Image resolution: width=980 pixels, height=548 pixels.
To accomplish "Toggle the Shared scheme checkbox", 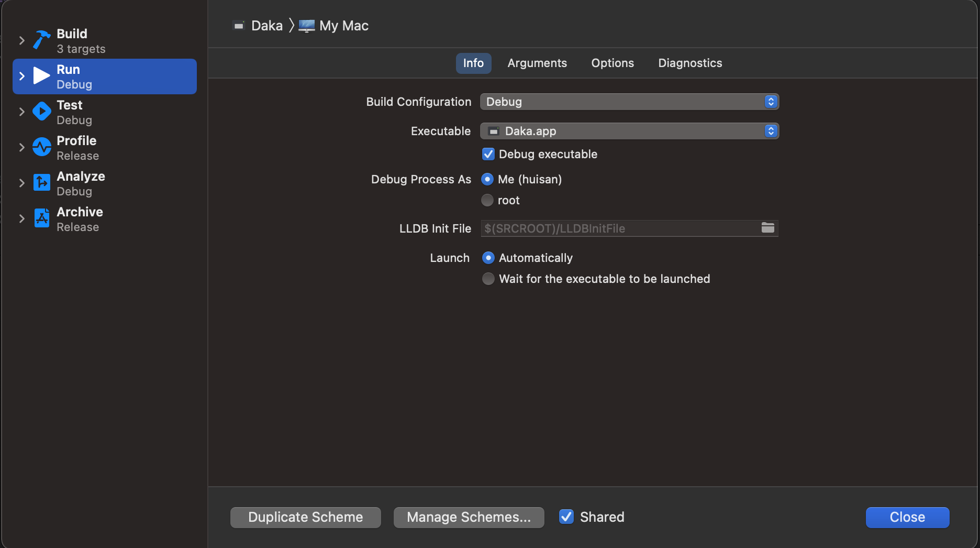I will coord(566,517).
